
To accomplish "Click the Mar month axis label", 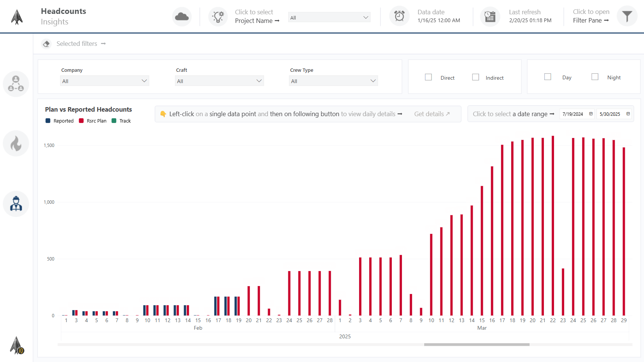I will pyautogui.click(x=482, y=328).
